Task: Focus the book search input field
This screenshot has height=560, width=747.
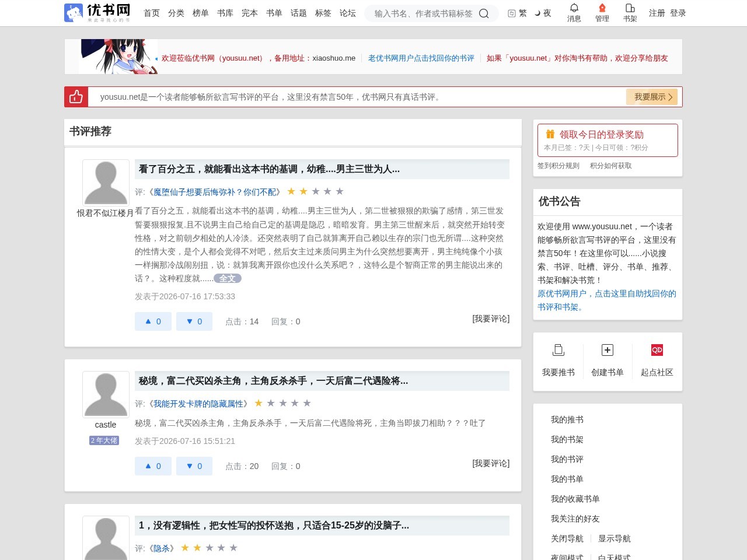Action: 423,13
